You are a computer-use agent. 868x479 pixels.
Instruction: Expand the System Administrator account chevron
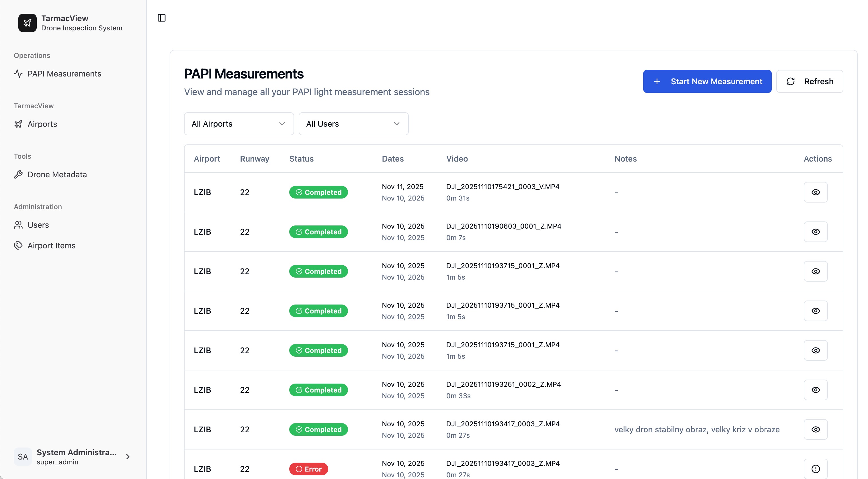[128, 456]
